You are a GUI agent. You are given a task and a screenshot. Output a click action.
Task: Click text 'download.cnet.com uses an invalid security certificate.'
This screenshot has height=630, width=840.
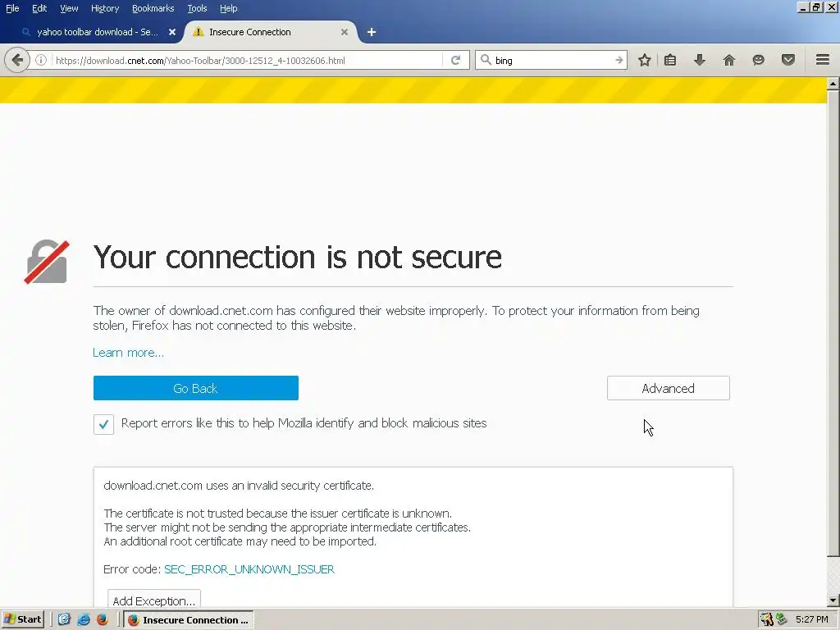239,486
